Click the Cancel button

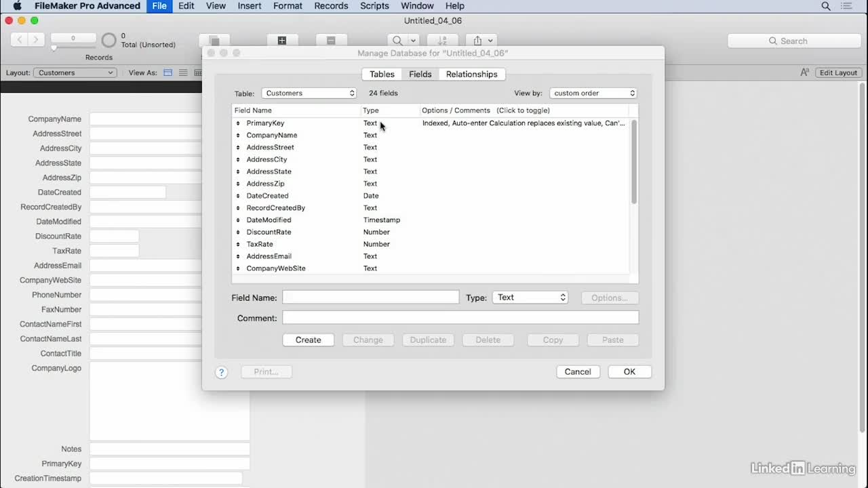[x=578, y=372]
